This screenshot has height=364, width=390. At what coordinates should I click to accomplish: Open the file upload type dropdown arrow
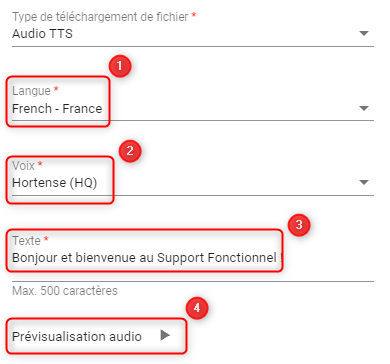(x=364, y=33)
